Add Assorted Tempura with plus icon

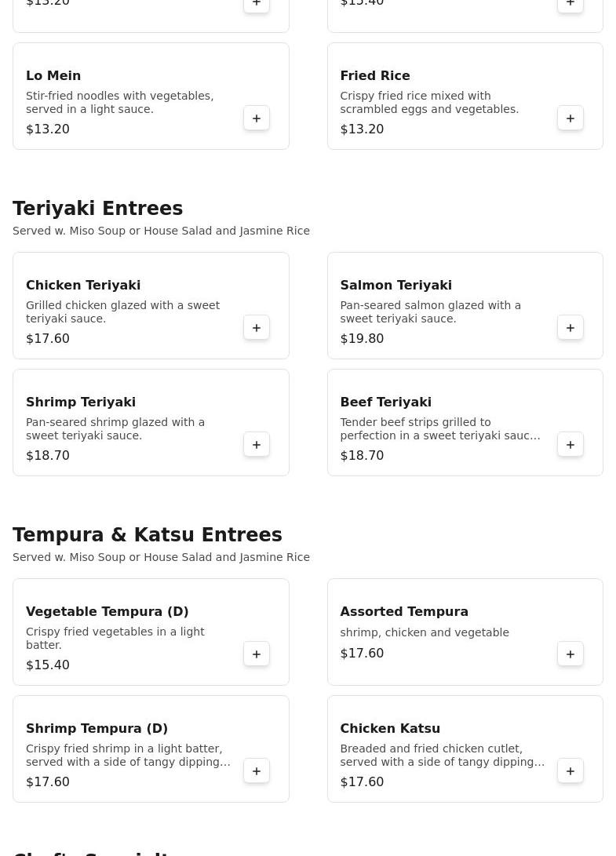pyautogui.click(x=570, y=654)
